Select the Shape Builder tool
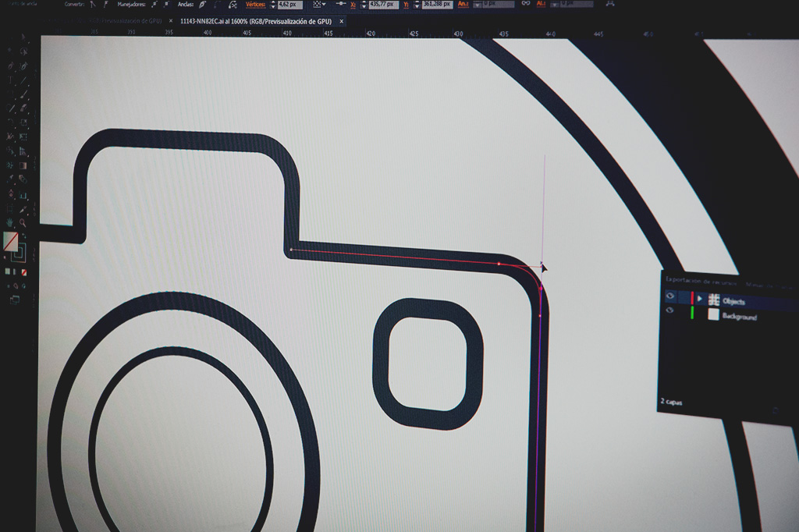799x532 pixels. [10, 151]
